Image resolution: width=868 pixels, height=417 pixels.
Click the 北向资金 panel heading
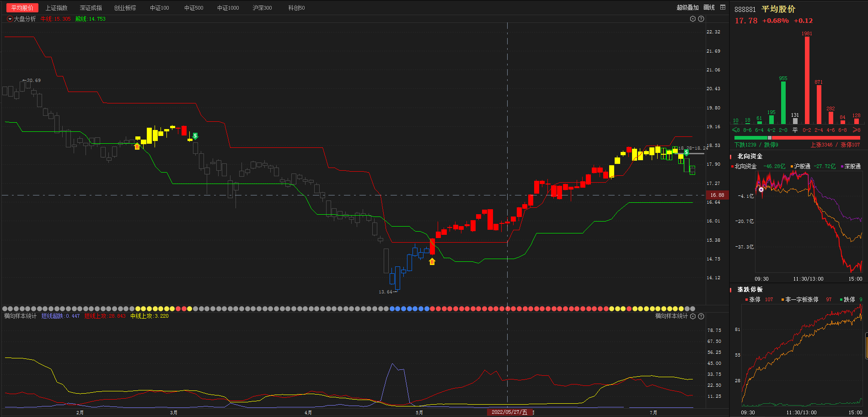coord(750,156)
